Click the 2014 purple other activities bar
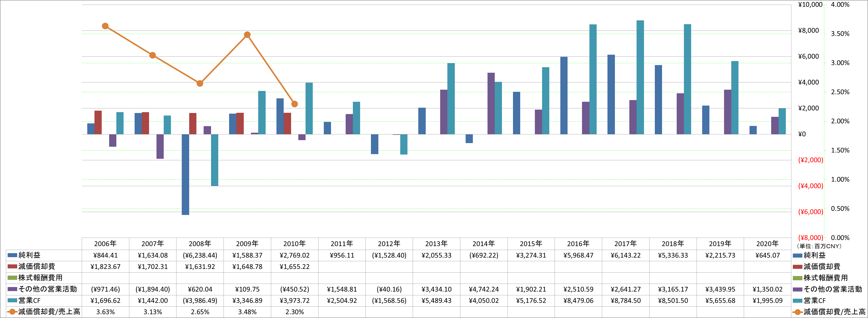 point(491,104)
